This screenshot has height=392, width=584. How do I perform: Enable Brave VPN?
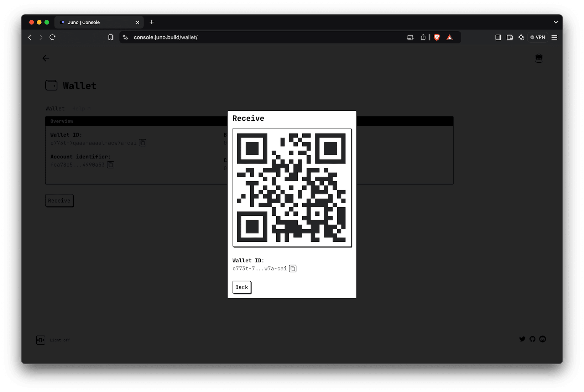pyautogui.click(x=537, y=37)
